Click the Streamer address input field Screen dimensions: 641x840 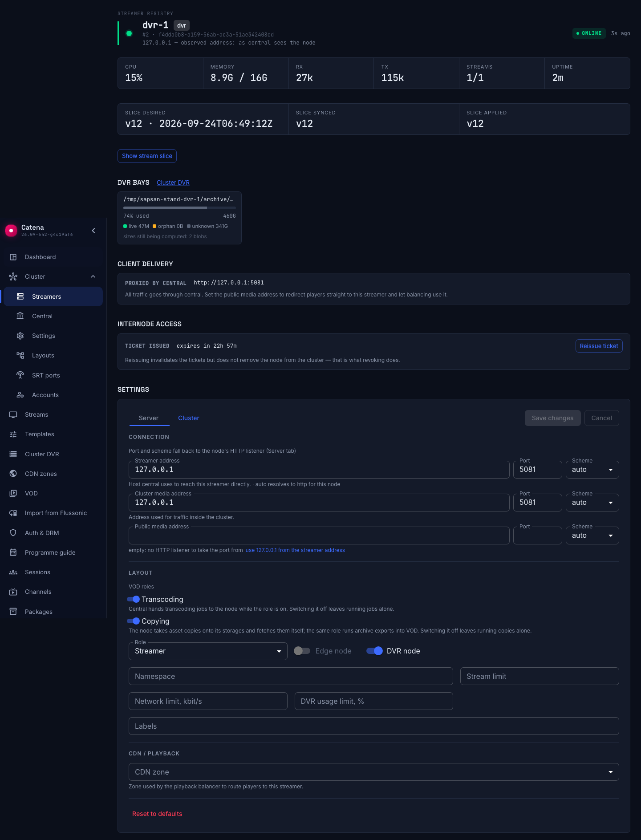tap(319, 470)
